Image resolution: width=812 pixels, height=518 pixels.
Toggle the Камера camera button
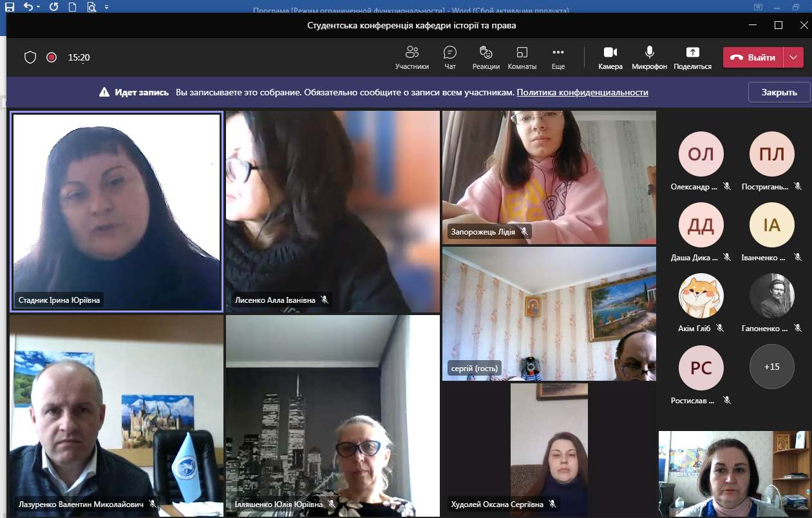tap(610, 58)
